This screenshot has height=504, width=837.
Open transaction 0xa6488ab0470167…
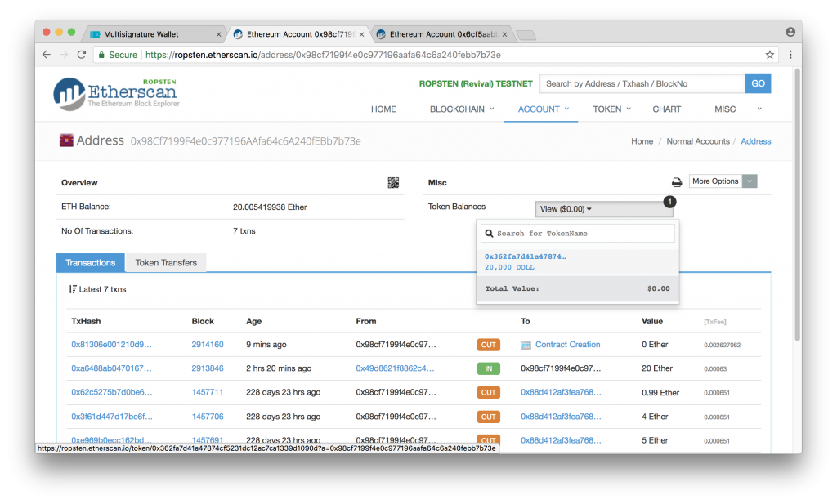pos(111,368)
